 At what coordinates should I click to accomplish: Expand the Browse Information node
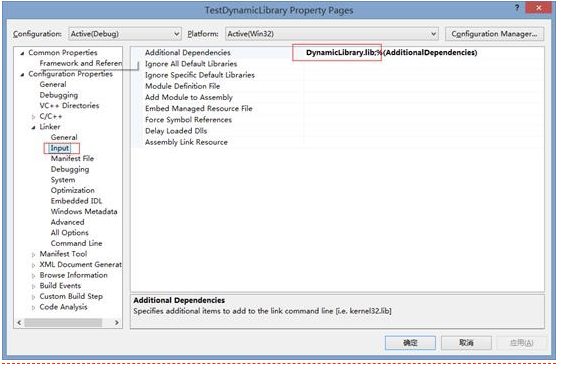34,276
